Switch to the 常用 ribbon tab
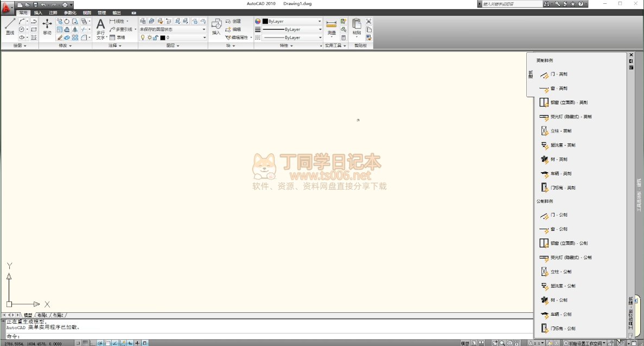 point(23,12)
